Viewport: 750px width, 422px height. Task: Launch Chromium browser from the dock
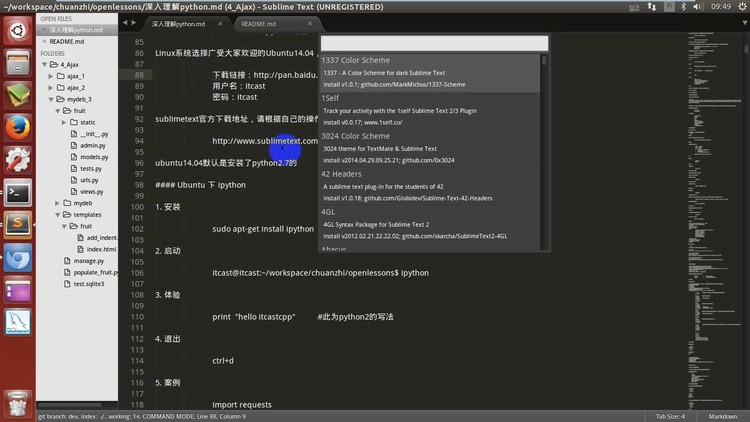(x=18, y=257)
